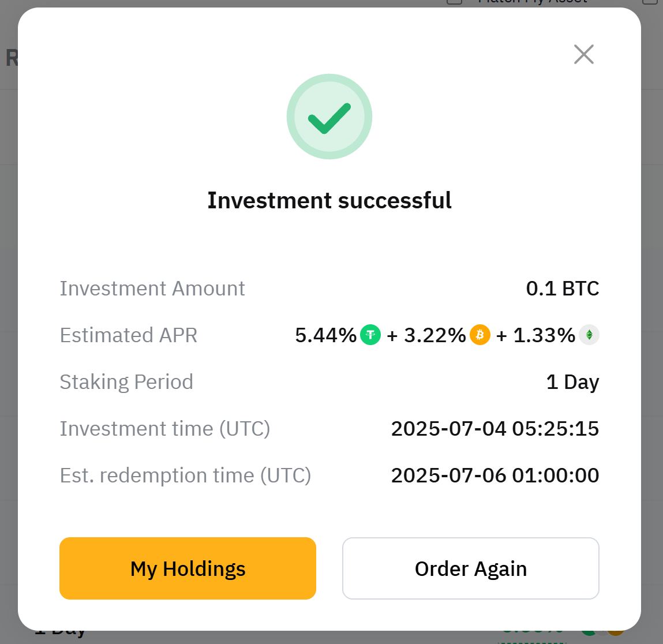This screenshot has width=663, height=644.
Task: Click the Ethereum coin icon
Action: 589,335
